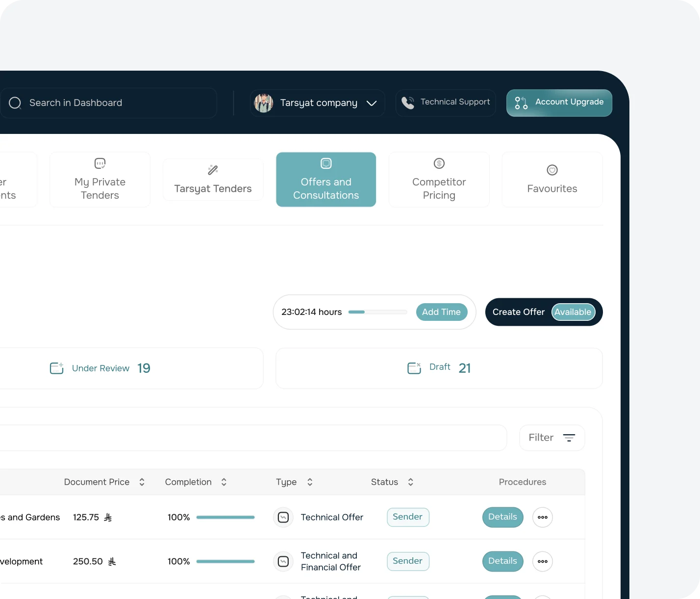The width and height of the screenshot is (700, 599).
Task: Open the Filter menu
Action: tap(551, 438)
